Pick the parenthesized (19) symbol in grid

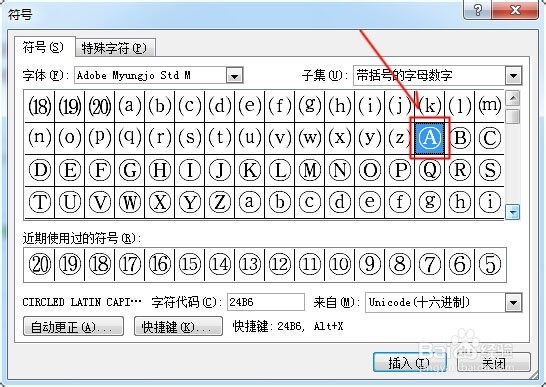(x=70, y=106)
